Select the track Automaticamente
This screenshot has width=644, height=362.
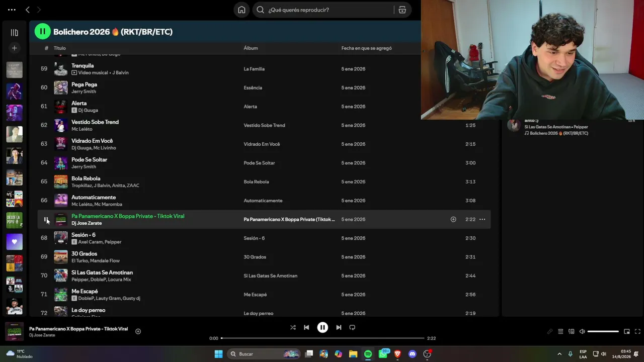pos(94,197)
